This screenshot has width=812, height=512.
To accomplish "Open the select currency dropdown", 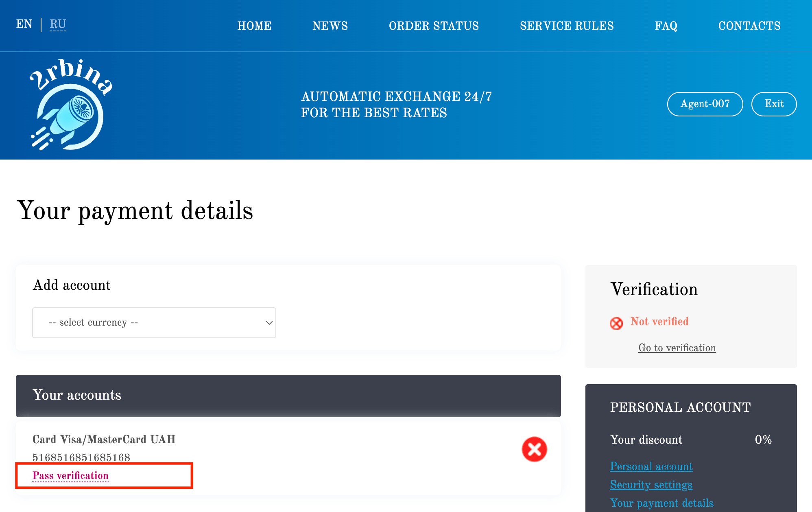I will tap(154, 323).
